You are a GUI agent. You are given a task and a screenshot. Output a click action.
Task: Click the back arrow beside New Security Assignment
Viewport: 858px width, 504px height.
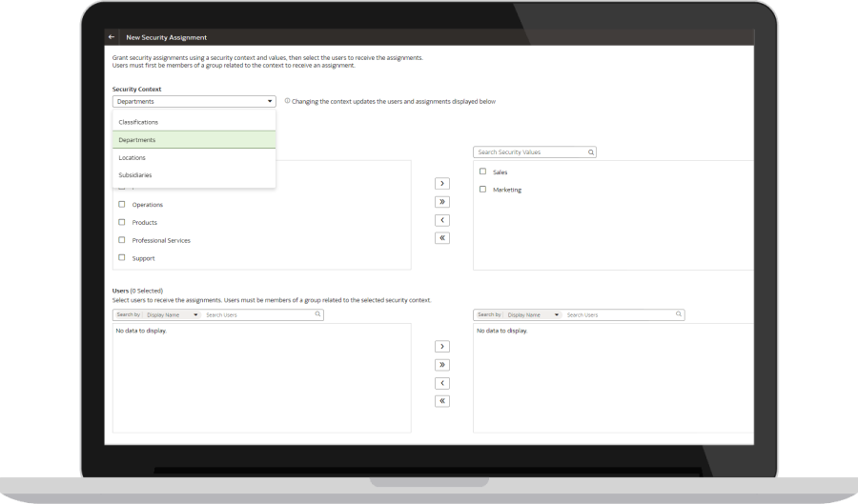112,37
